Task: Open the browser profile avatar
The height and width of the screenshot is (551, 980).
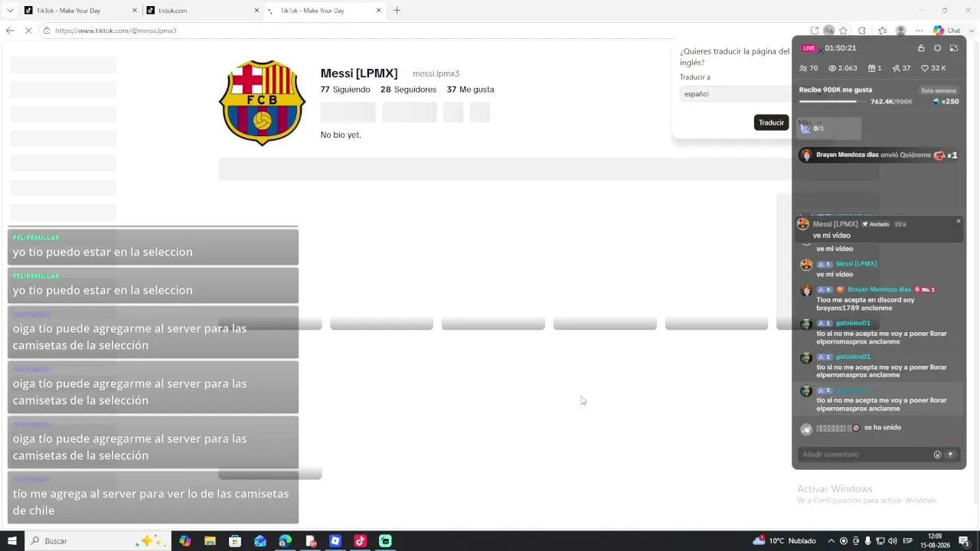Action: [x=900, y=31]
